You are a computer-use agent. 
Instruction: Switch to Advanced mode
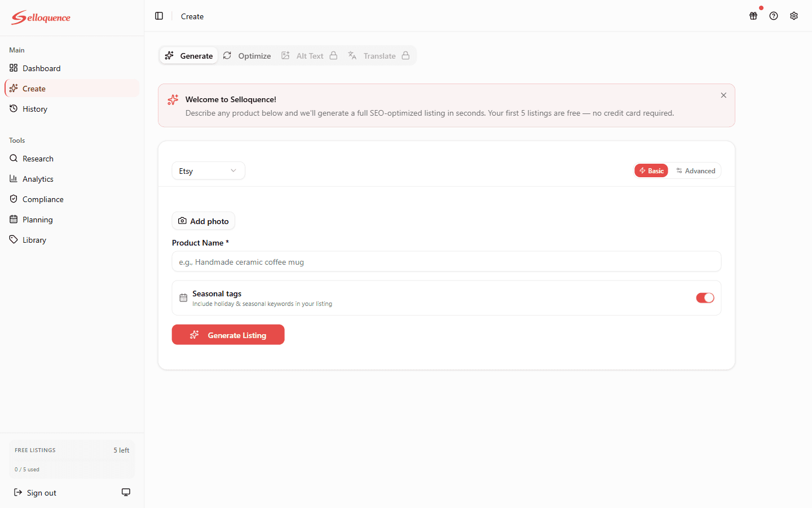(x=696, y=170)
